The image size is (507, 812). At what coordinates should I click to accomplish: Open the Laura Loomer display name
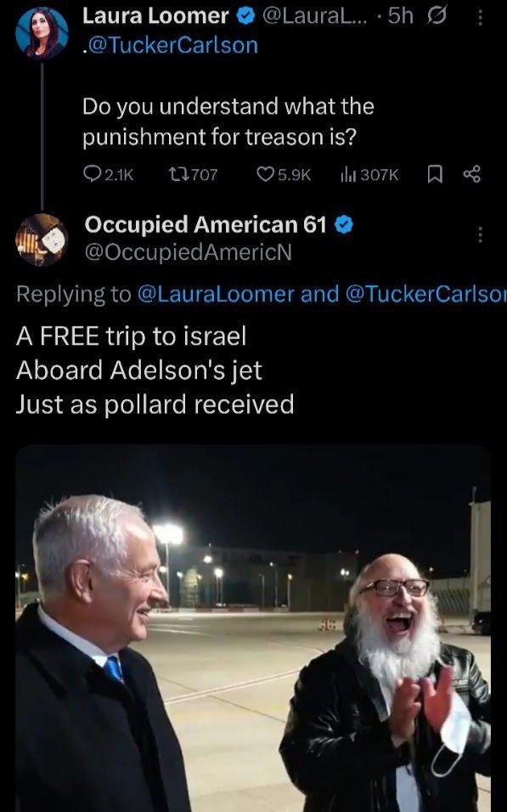click(155, 17)
